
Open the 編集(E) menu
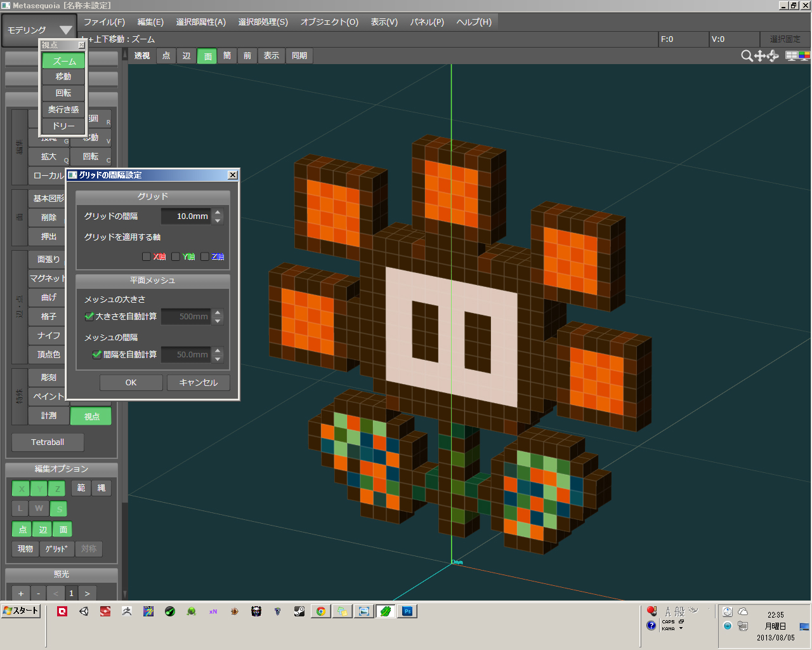tap(150, 22)
